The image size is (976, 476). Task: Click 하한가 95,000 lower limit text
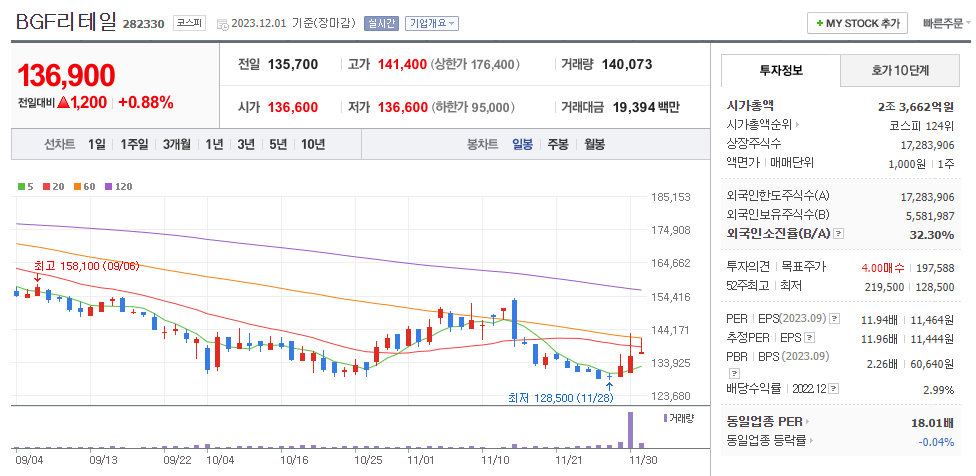(x=472, y=107)
